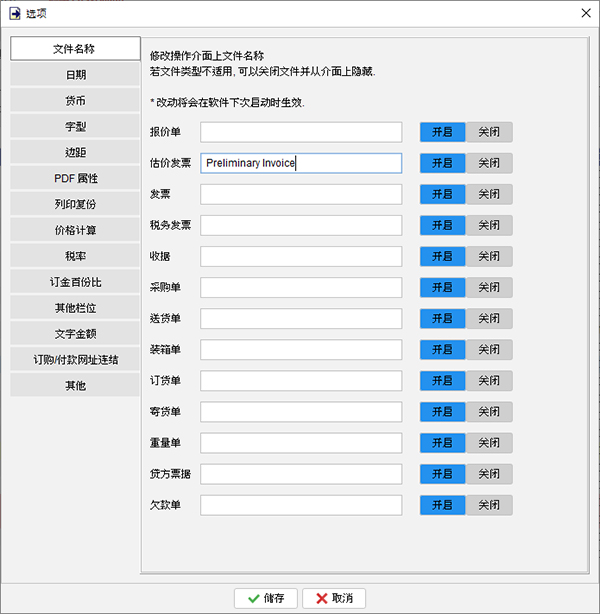Enable 订货单 via 开启

[443, 381]
